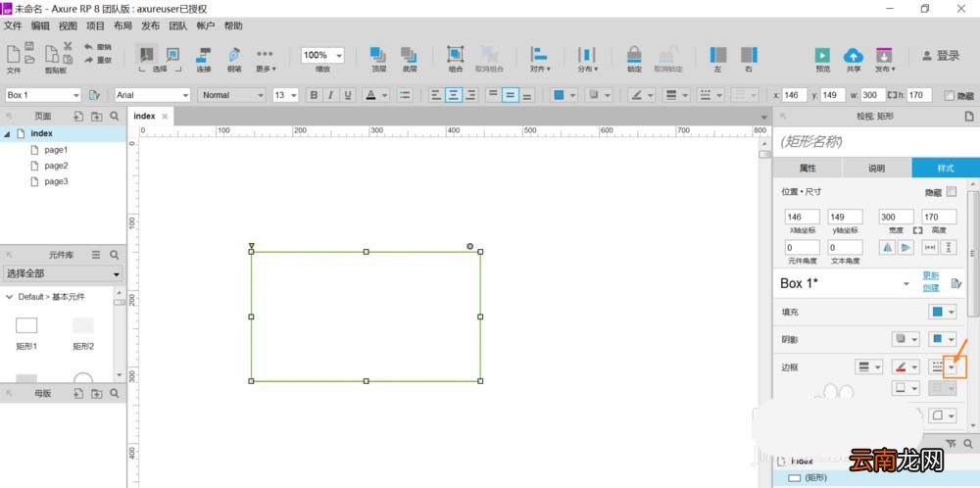The height and width of the screenshot is (488, 980).
Task: Toggle italic text formatting
Action: [x=330, y=95]
